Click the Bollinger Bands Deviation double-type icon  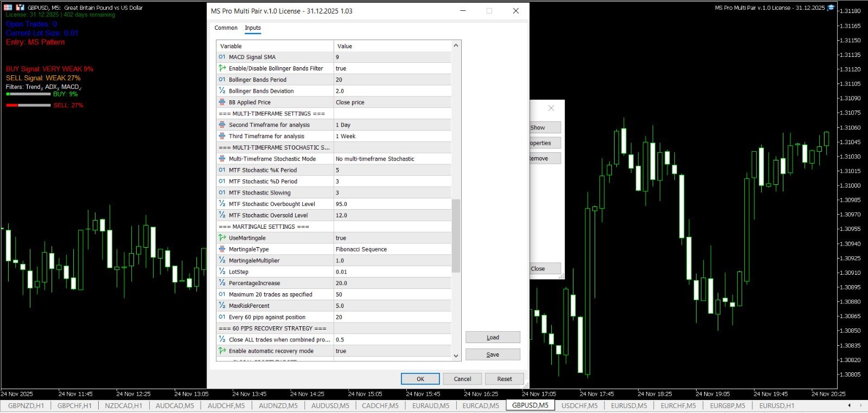[x=222, y=91]
